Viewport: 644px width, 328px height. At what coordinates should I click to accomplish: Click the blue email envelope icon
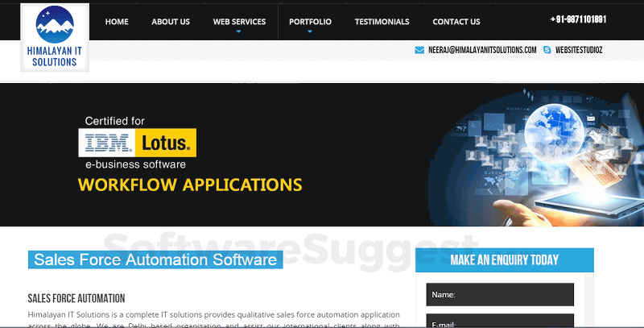[x=419, y=50]
